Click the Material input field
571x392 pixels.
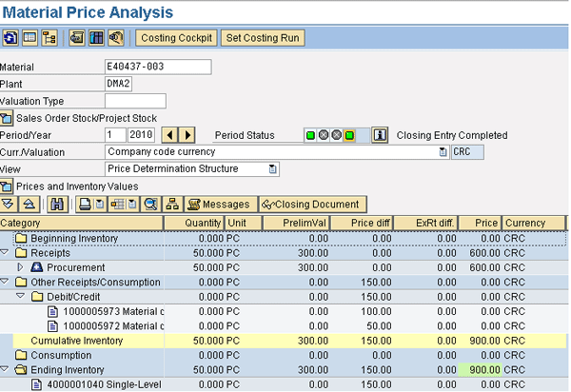tap(157, 68)
